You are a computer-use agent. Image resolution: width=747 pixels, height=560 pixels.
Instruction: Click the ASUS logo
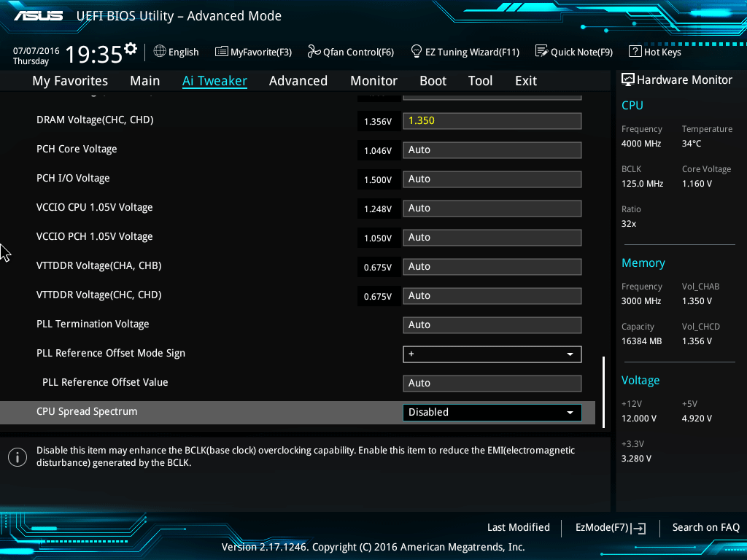coord(38,16)
